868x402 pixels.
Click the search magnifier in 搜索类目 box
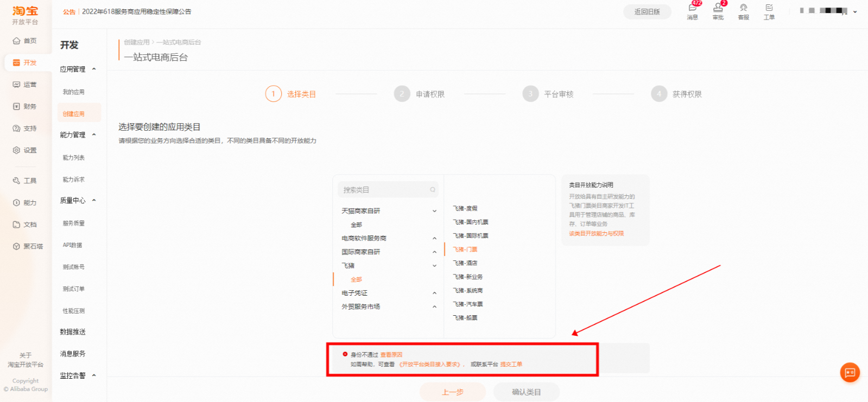point(433,190)
